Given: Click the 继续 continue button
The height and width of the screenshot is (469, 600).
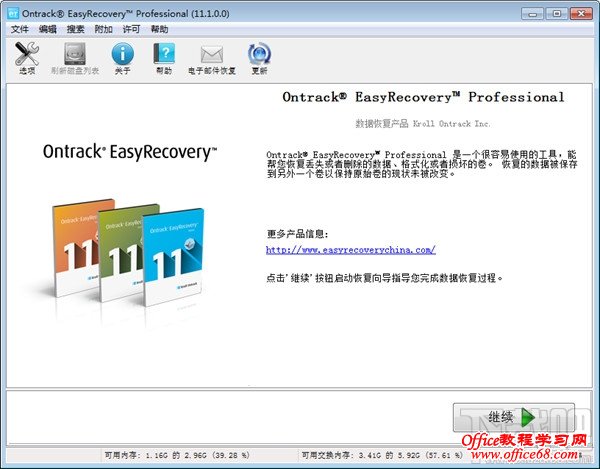Looking at the screenshot, I should (x=514, y=417).
